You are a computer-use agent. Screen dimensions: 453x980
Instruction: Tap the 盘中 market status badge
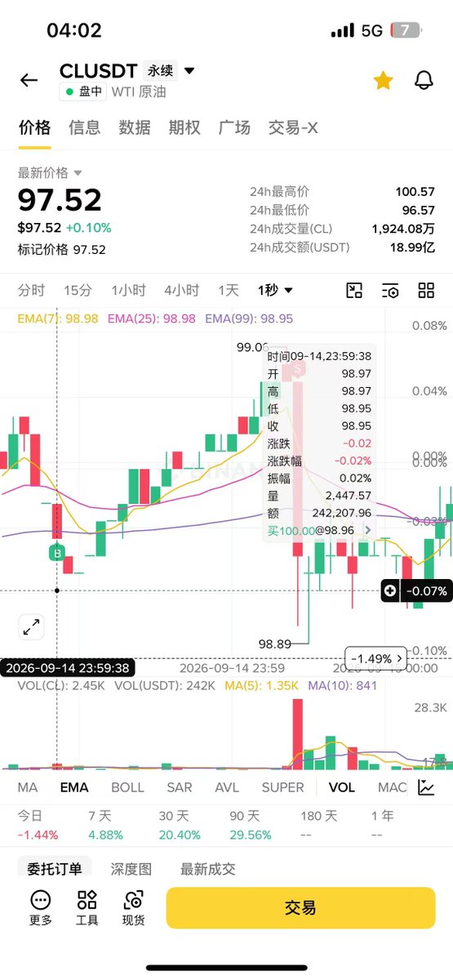[x=84, y=91]
